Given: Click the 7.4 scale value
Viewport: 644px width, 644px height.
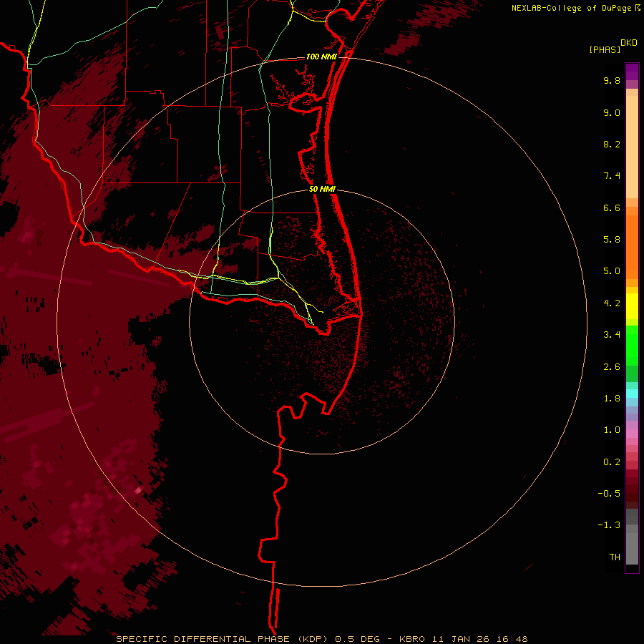Looking at the screenshot, I should point(612,176).
